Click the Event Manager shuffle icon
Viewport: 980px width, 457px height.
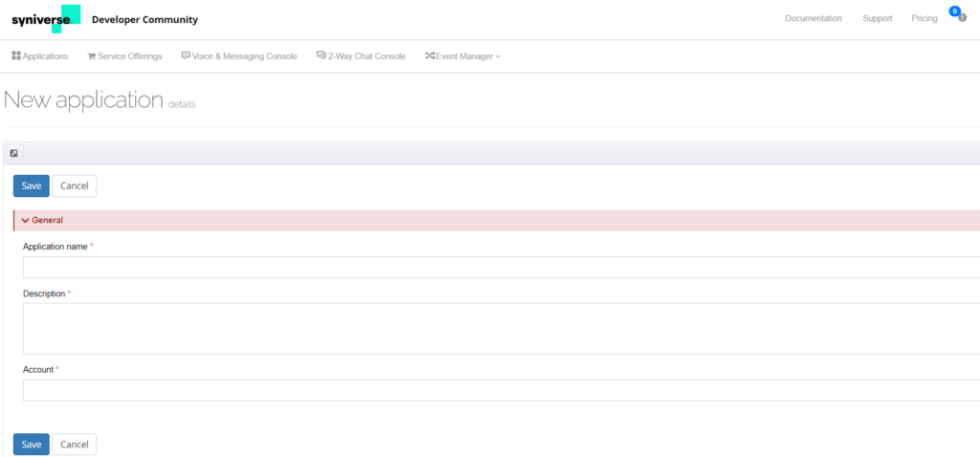(x=430, y=56)
